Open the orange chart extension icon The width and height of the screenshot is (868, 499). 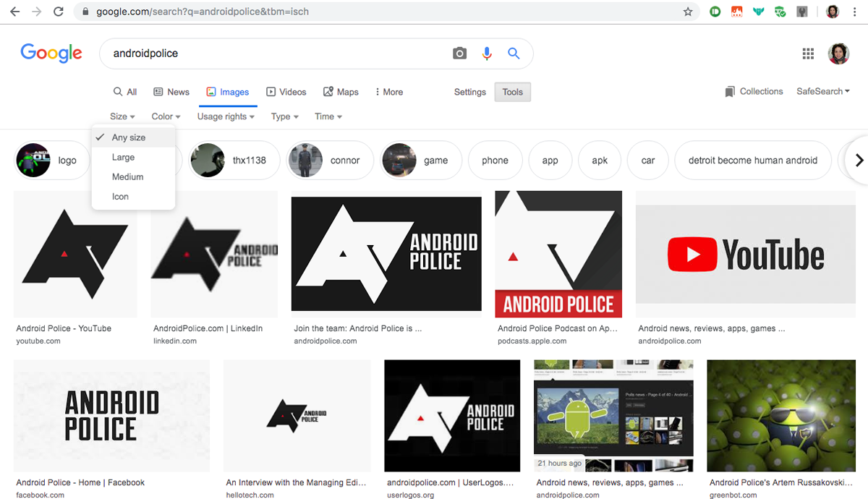[737, 12]
